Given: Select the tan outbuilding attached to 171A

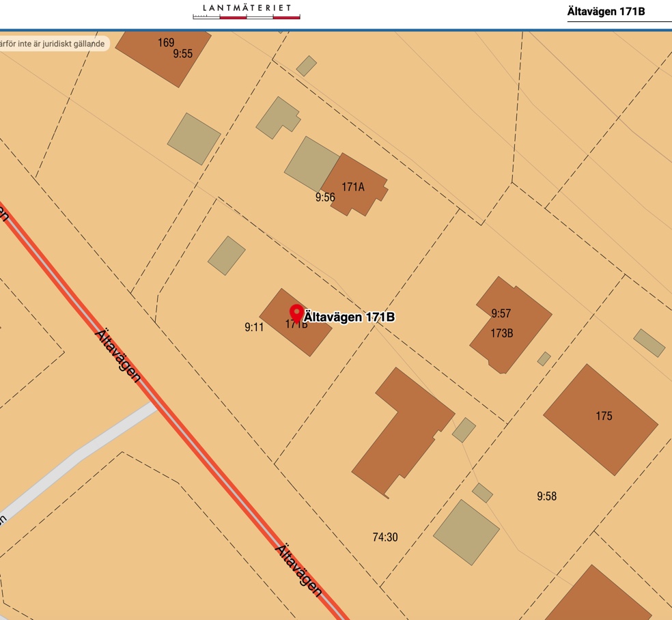Looking at the screenshot, I should pyautogui.click(x=311, y=164).
